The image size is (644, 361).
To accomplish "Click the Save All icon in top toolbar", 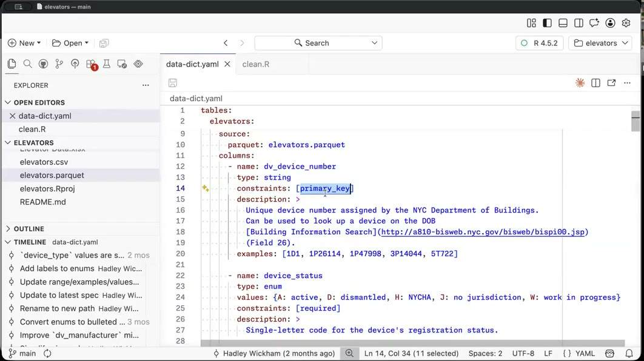I will [x=104, y=43].
